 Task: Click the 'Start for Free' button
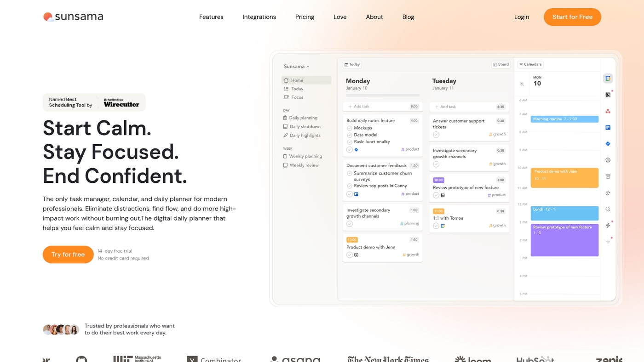coord(572,17)
